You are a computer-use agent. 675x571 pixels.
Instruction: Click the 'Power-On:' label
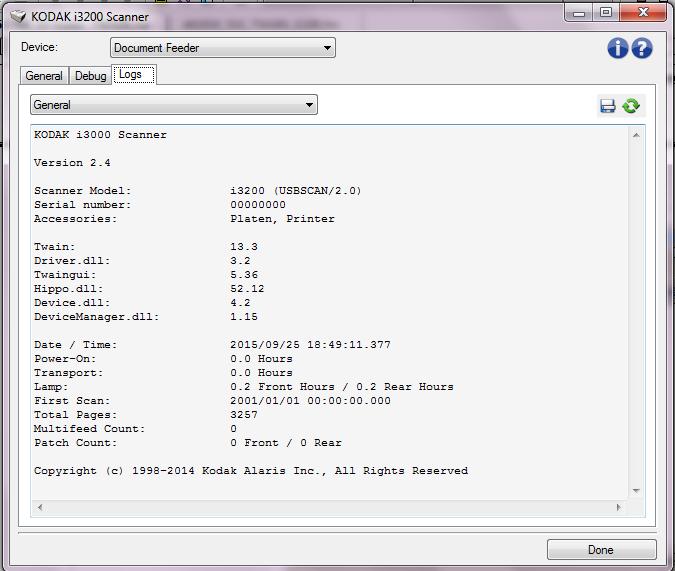(65, 359)
